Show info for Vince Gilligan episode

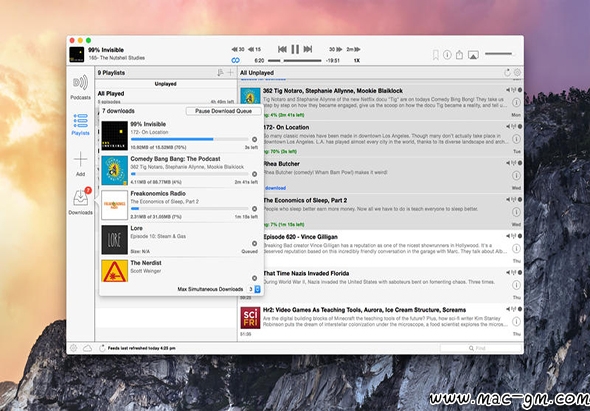coord(516,248)
